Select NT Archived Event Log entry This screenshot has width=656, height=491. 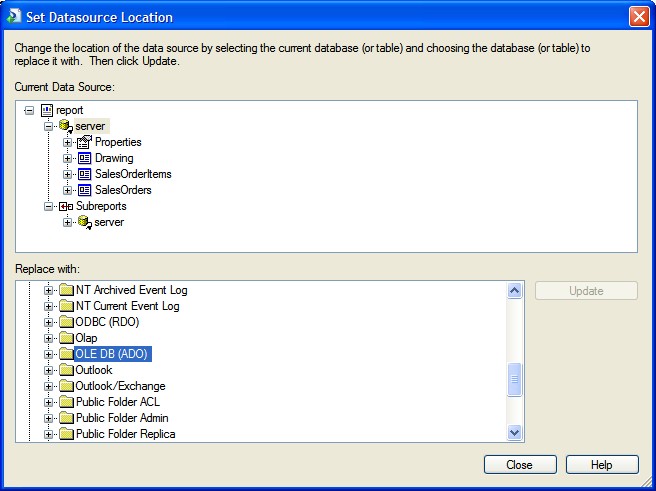tap(131, 290)
